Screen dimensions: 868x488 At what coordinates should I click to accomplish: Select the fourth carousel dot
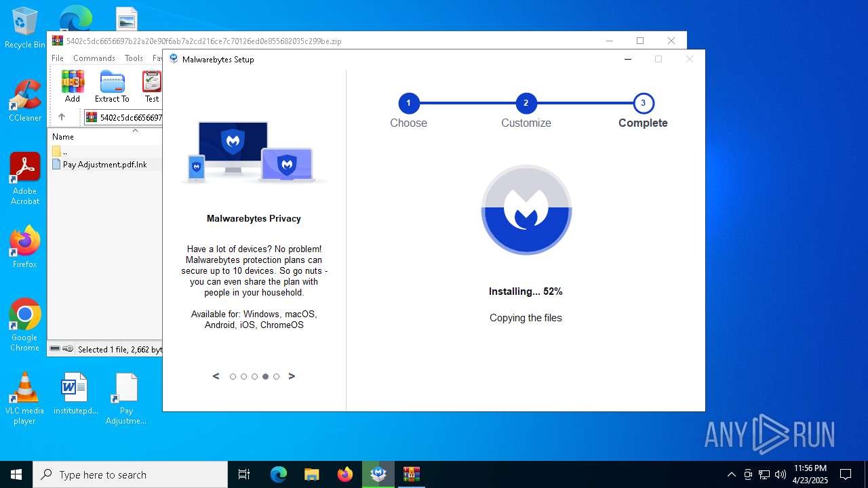pos(265,376)
